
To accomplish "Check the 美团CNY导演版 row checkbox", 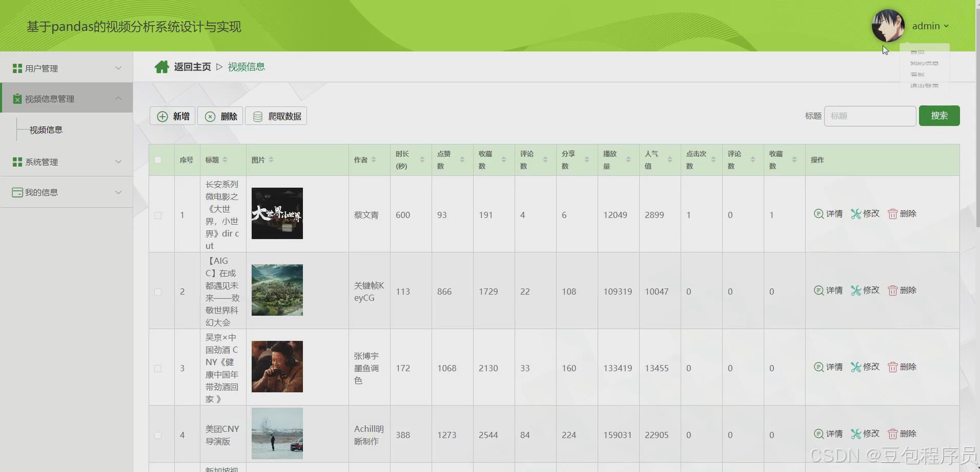I will click(x=158, y=436).
